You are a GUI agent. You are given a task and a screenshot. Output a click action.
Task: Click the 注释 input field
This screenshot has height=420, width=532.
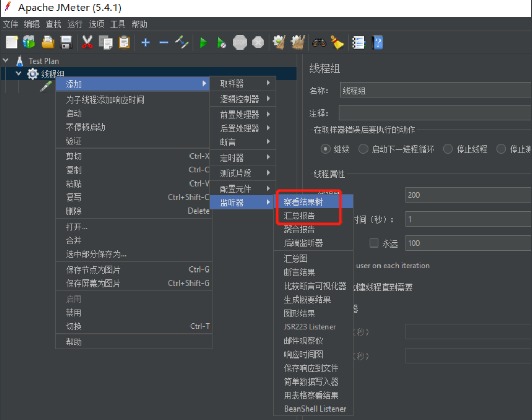tap(435, 113)
